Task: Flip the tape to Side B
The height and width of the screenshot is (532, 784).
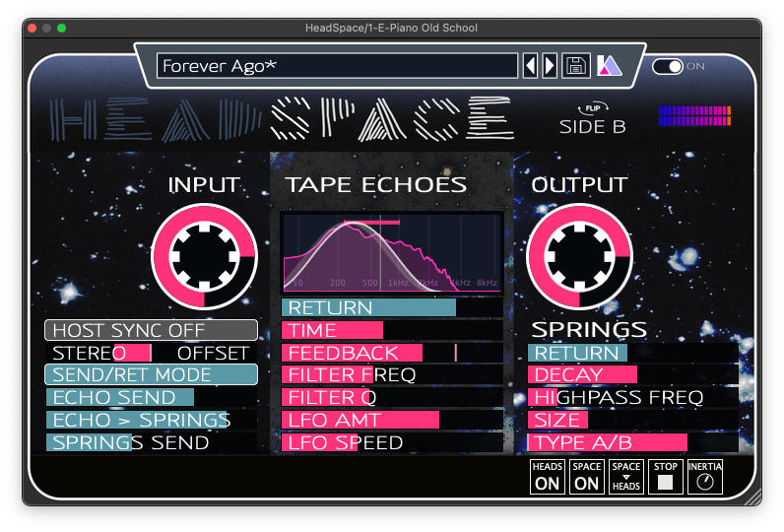Action: [592, 119]
